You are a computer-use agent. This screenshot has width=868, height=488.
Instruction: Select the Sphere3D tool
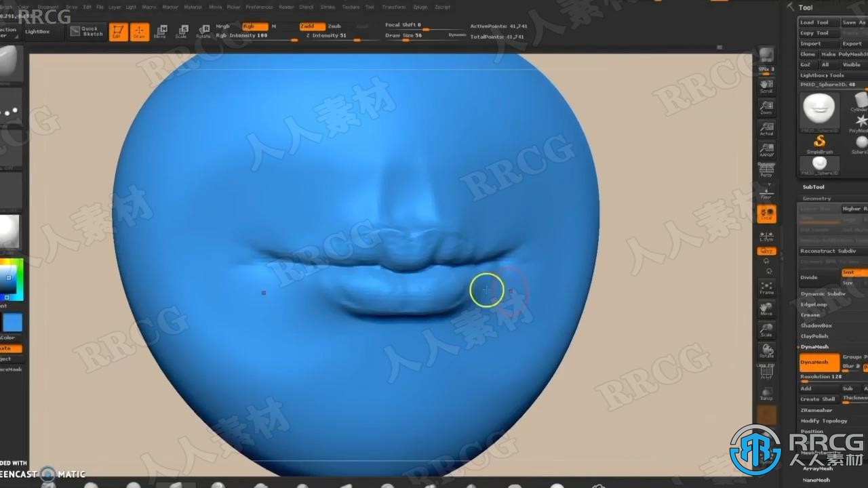[x=859, y=144]
